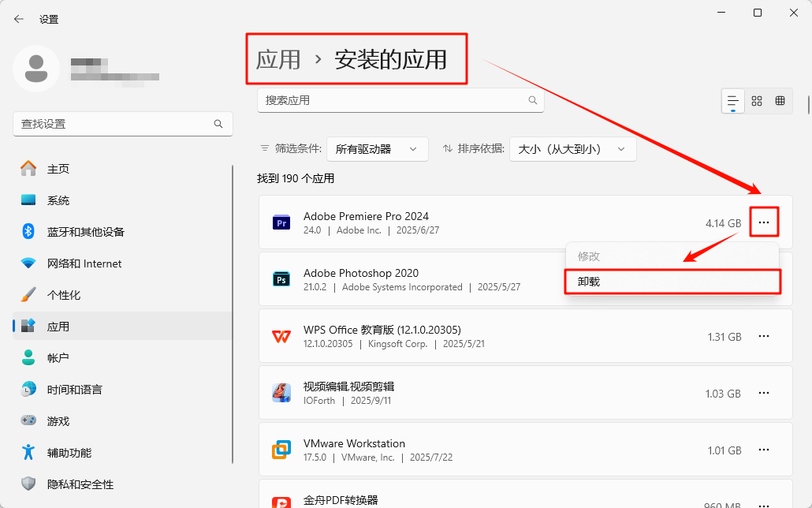Switch to list view layout
The image size is (812, 508).
(732, 100)
